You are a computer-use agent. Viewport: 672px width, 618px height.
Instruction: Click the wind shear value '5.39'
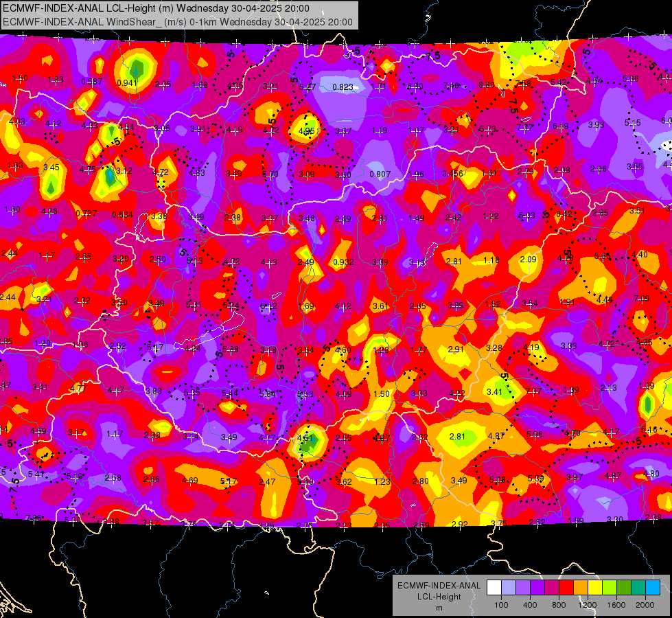pos(535,478)
